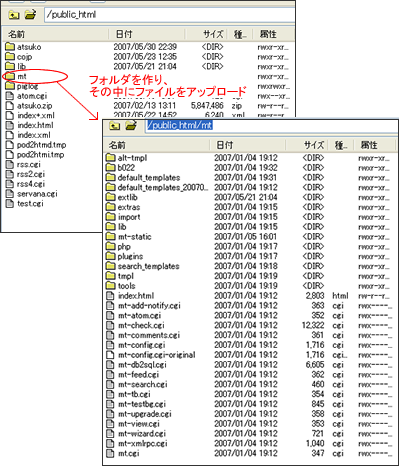This screenshot has height=466, width=400.
Task: Select rss.cgi file
Action: pyautogui.click(x=24, y=165)
